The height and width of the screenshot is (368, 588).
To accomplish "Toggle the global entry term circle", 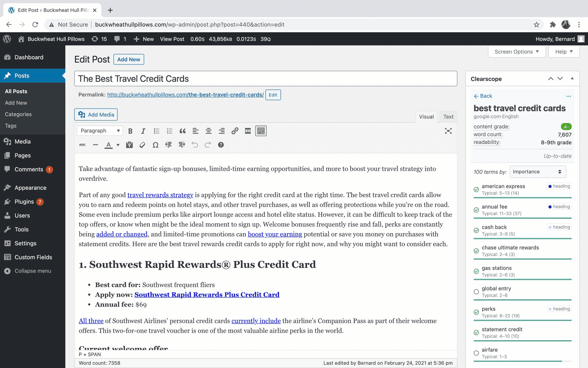I will (x=476, y=292).
